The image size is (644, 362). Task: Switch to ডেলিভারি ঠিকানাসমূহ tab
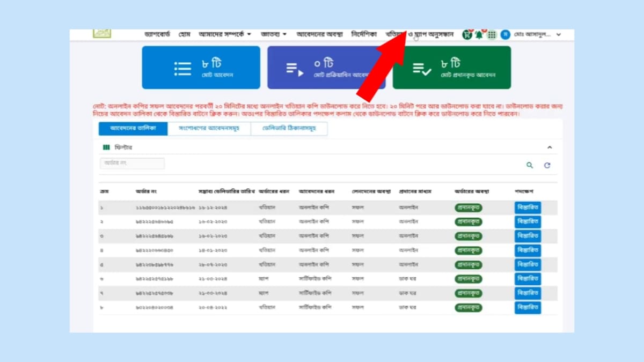coord(289,129)
